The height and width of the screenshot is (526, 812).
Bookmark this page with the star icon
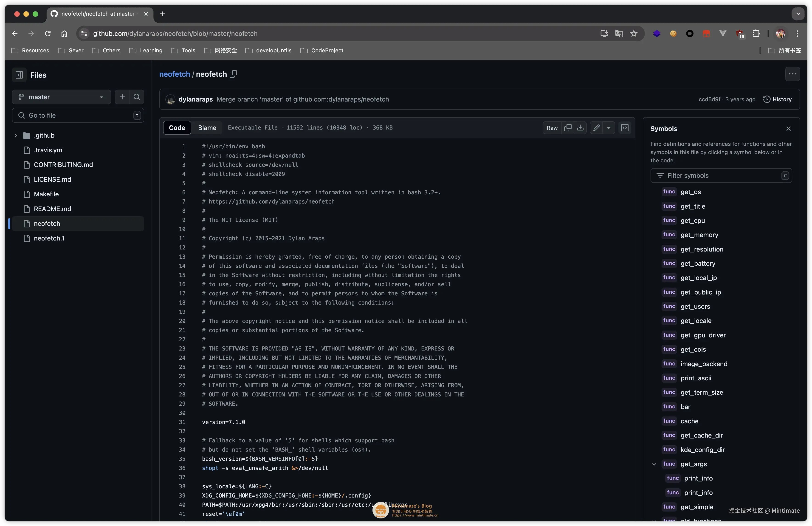pyautogui.click(x=634, y=34)
